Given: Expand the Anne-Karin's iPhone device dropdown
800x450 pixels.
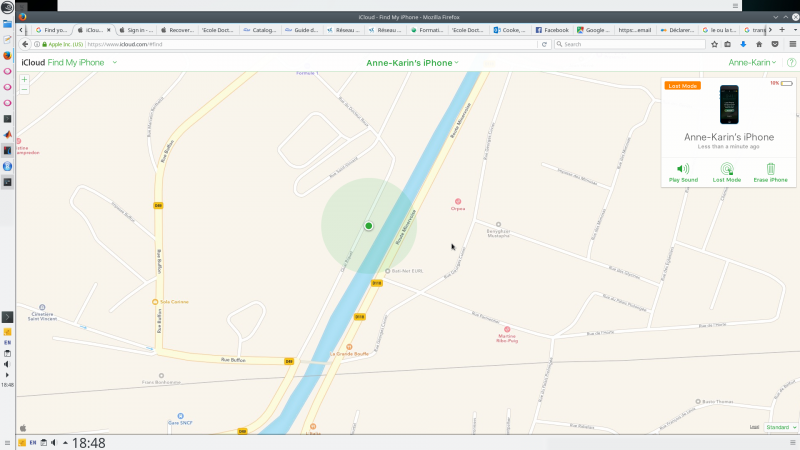Looking at the screenshot, I should click(x=412, y=63).
